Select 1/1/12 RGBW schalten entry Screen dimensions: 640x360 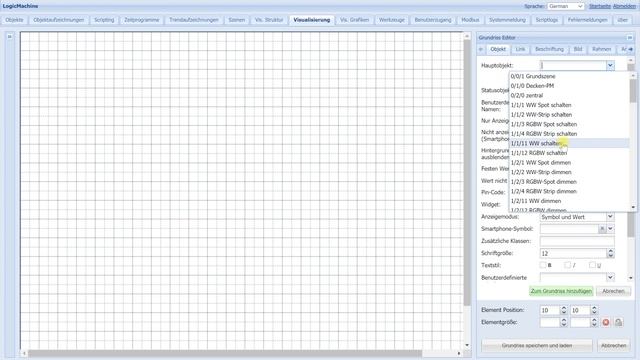(569, 153)
